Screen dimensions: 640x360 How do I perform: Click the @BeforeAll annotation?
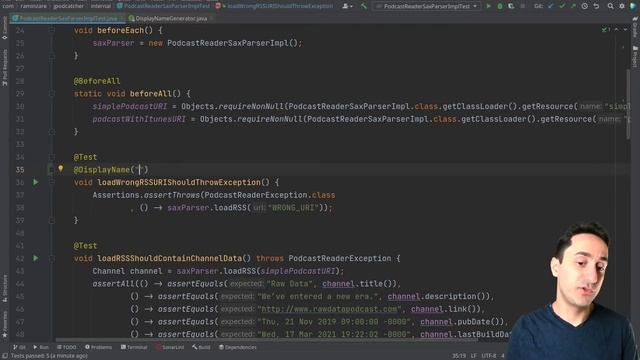click(97, 81)
